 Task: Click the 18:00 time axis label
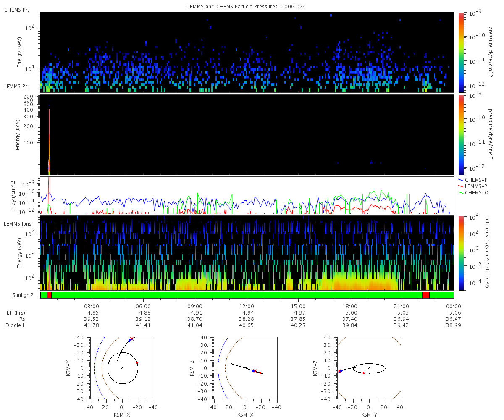[350, 306]
